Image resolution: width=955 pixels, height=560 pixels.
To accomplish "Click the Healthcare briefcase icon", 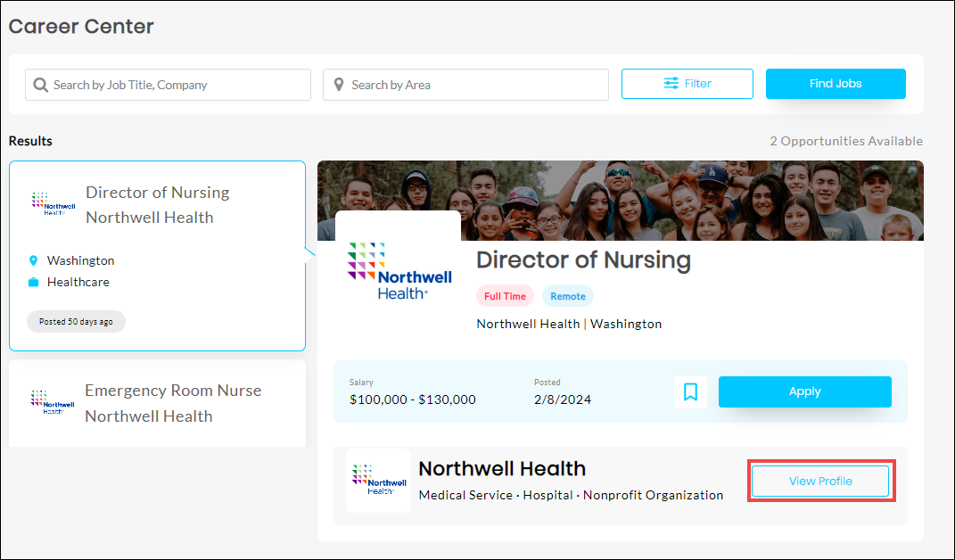I will pos(34,282).
